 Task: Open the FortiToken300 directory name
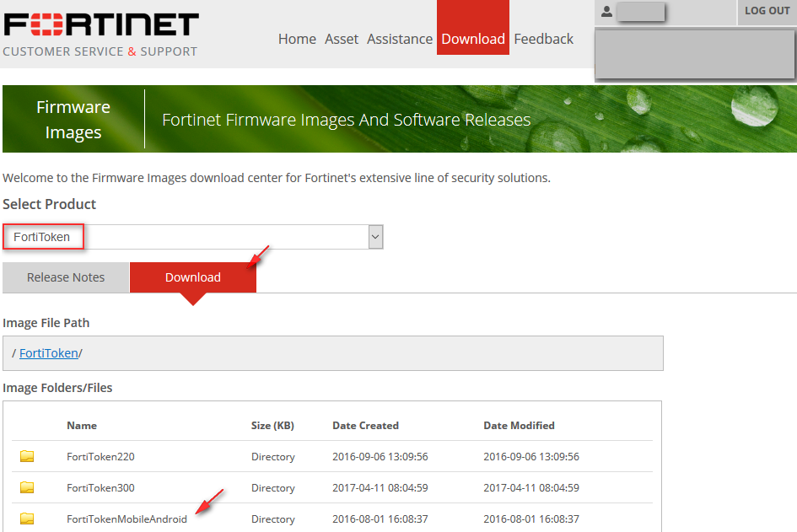click(100, 488)
